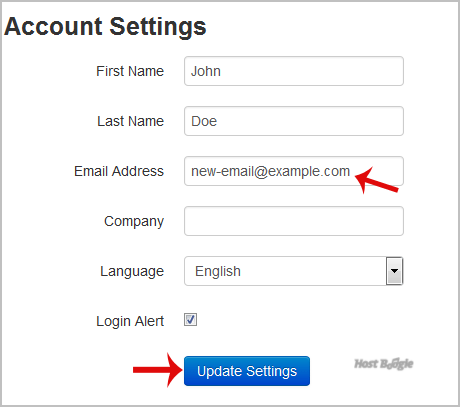Click the Last Name label
This screenshot has height=407, width=460.
131,121
